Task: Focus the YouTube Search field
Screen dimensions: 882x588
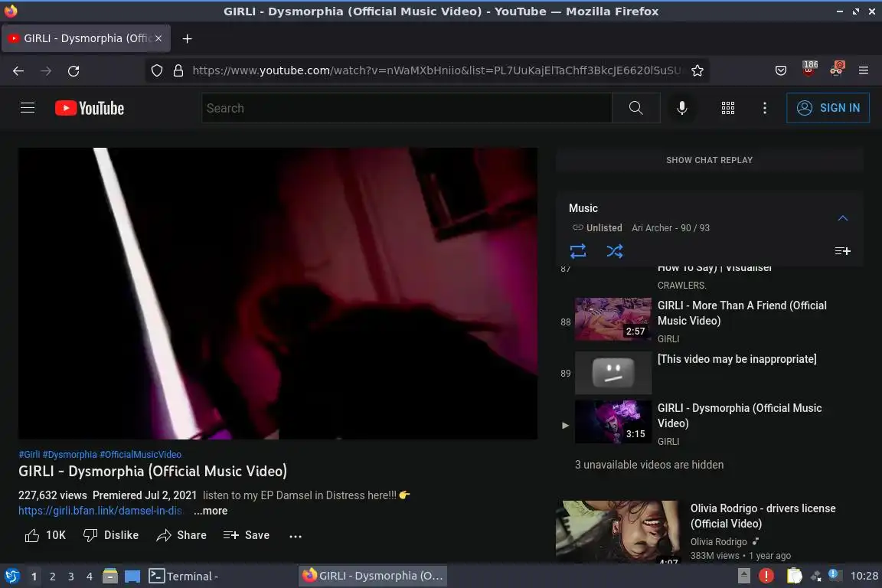Action: coord(407,107)
